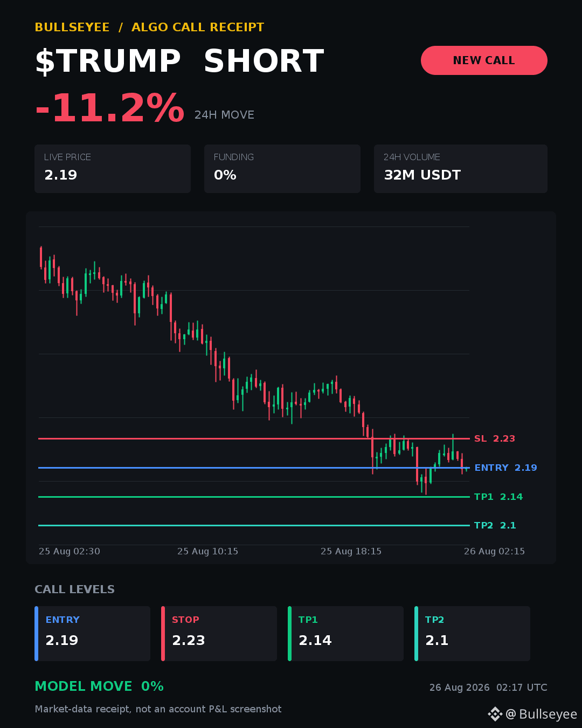Click the TP1 2.14 chart line label

click(x=498, y=497)
